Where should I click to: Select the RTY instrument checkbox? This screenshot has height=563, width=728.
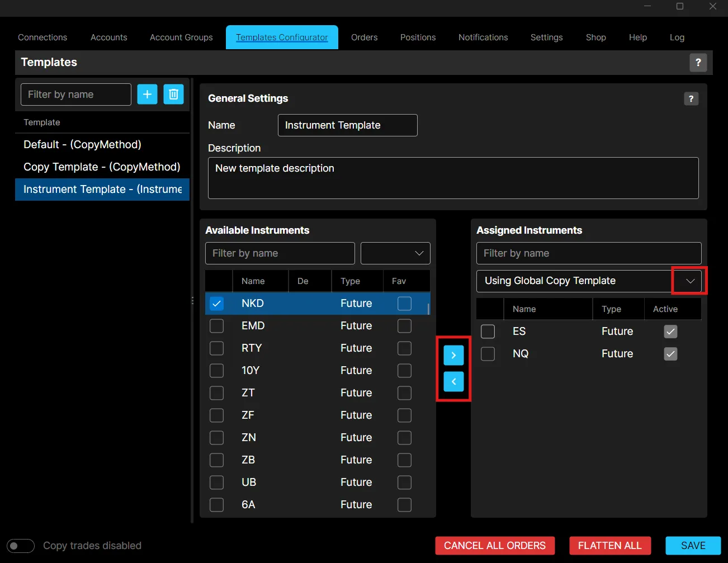tap(216, 348)
